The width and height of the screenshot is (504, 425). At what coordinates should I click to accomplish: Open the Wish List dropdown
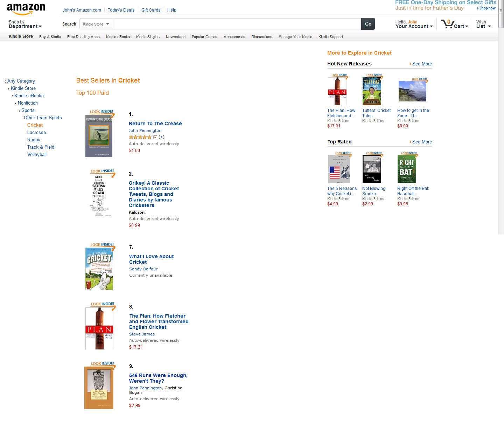pos(483,24)
